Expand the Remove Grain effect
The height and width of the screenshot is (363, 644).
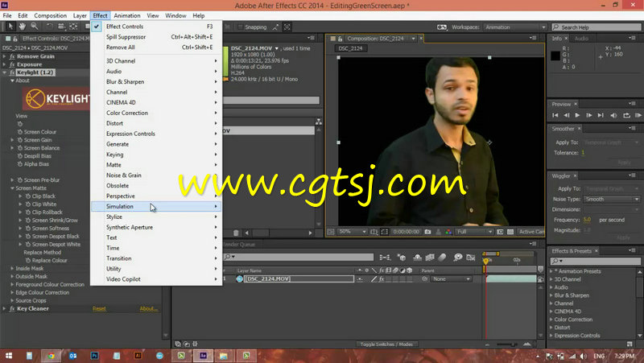tap(5, 56)
